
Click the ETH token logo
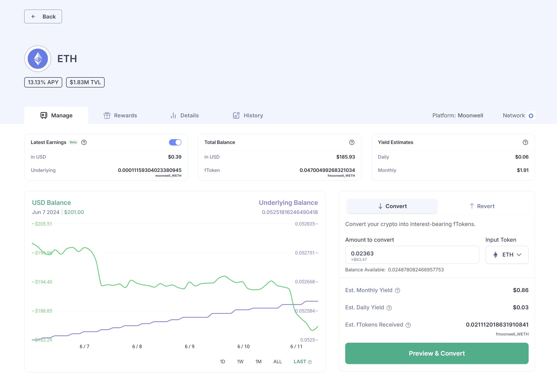click(x=38, y=59)
